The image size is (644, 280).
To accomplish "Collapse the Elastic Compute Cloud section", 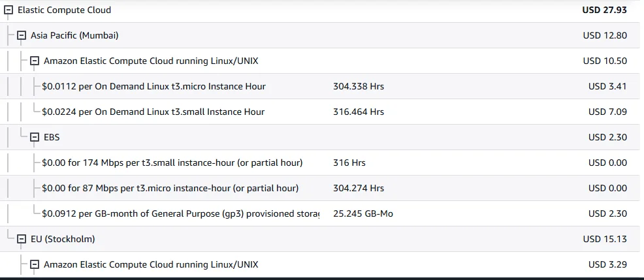I will pos(8,10).
